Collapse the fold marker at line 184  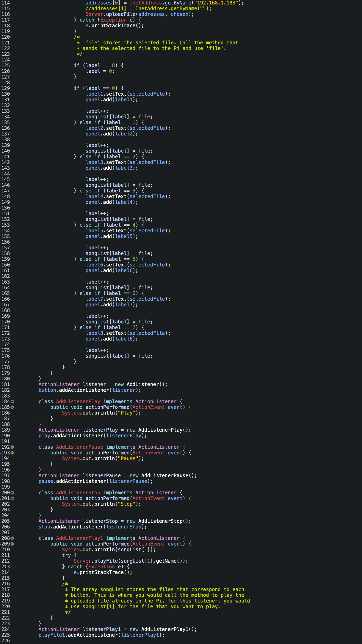tap(12, 402)
